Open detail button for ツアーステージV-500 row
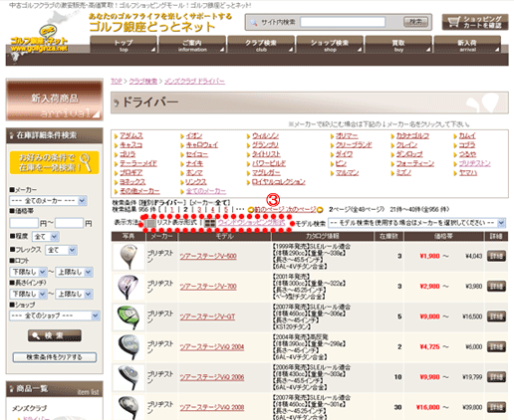The width and height of the screenshot is (514, 420). pyautogui.click(x=496, y=256)
